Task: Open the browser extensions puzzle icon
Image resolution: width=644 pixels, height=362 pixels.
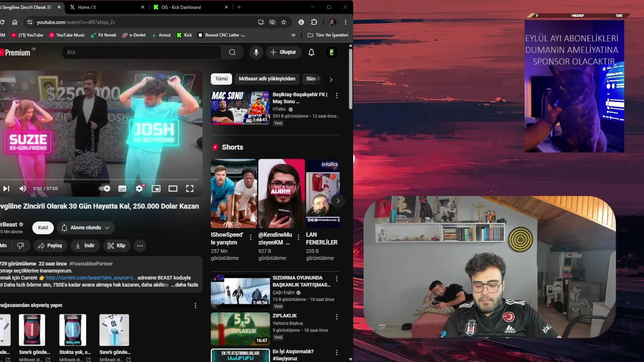Action: [314, 22]
